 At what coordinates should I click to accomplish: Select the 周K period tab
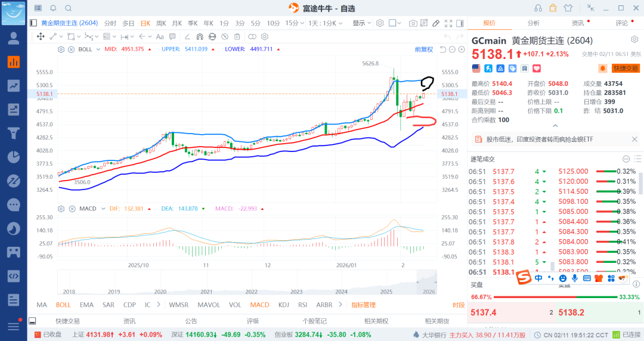pyautogui.click(x=161, y=23)
